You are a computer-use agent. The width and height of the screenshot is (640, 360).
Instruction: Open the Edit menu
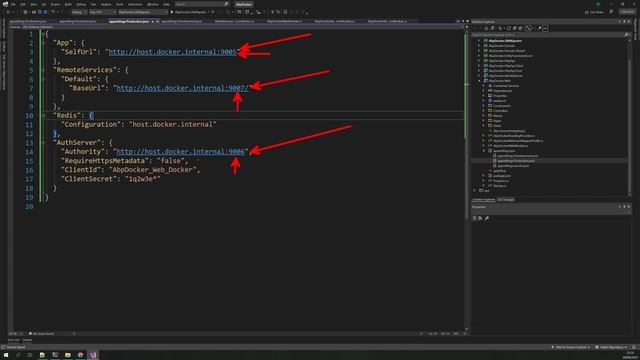coord(23,4)
